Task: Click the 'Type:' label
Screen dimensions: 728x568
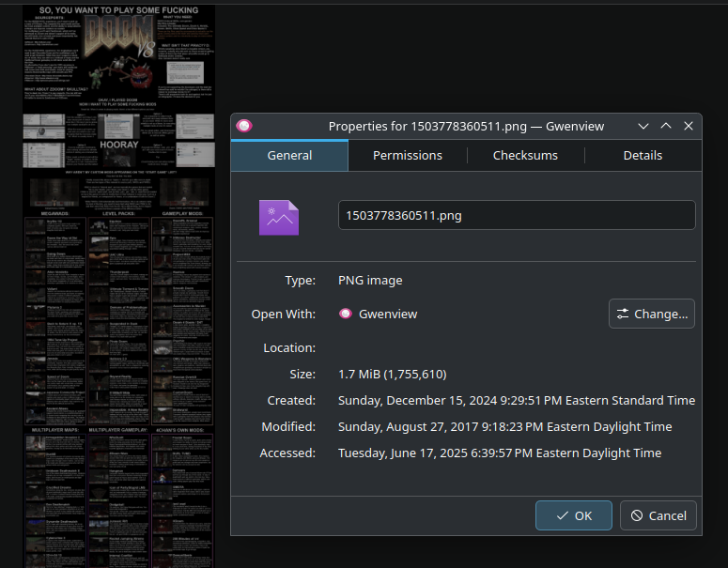Action: pyautogui.click(x=300, y=281)
